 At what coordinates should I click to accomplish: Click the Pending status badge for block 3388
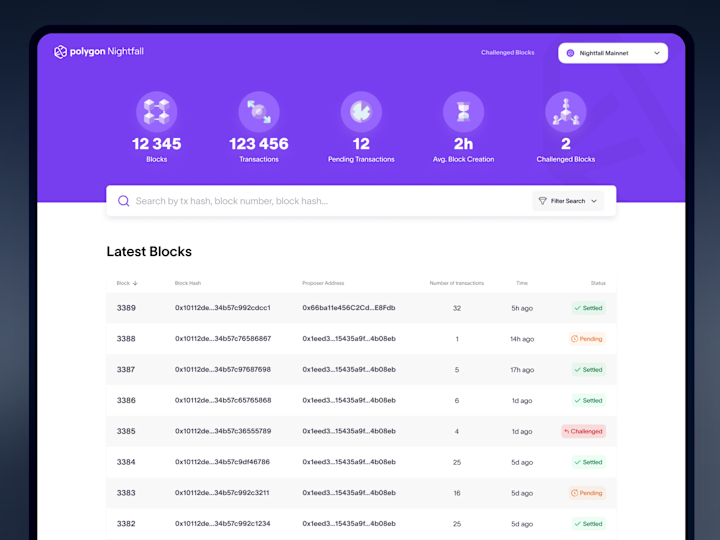[x=587, y=339]
